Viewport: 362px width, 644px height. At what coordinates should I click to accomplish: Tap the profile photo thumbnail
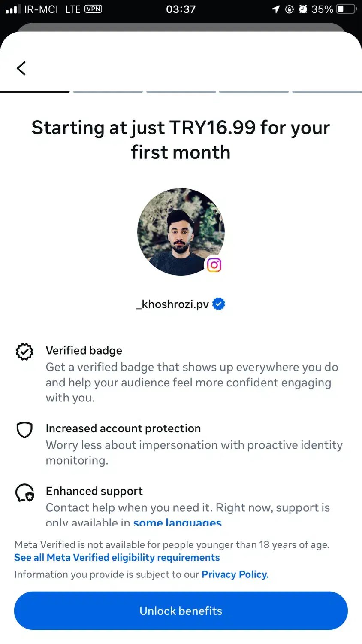[181, 232]
